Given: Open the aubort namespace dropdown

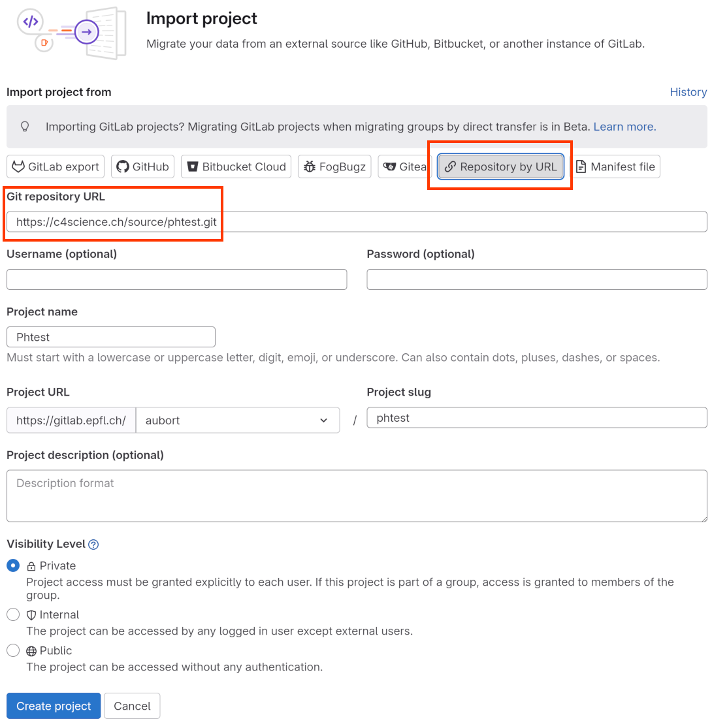Looking at the screenshot, I should click(238, 420).
